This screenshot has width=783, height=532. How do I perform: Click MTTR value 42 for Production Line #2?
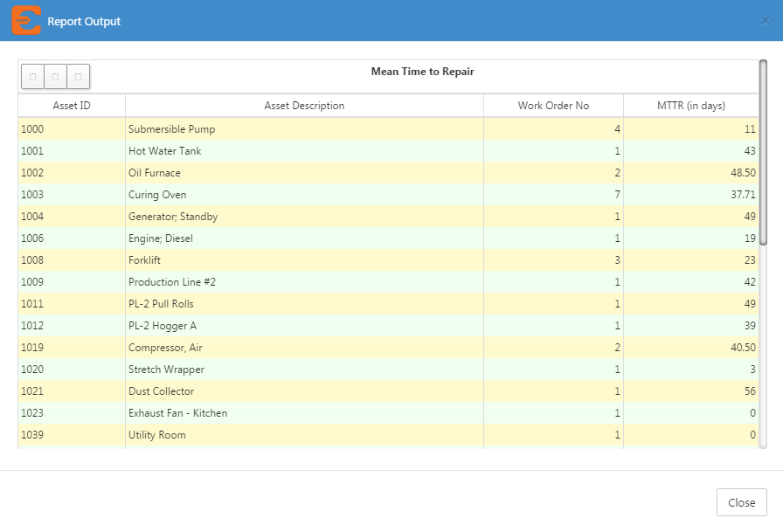tap(750, 282)
